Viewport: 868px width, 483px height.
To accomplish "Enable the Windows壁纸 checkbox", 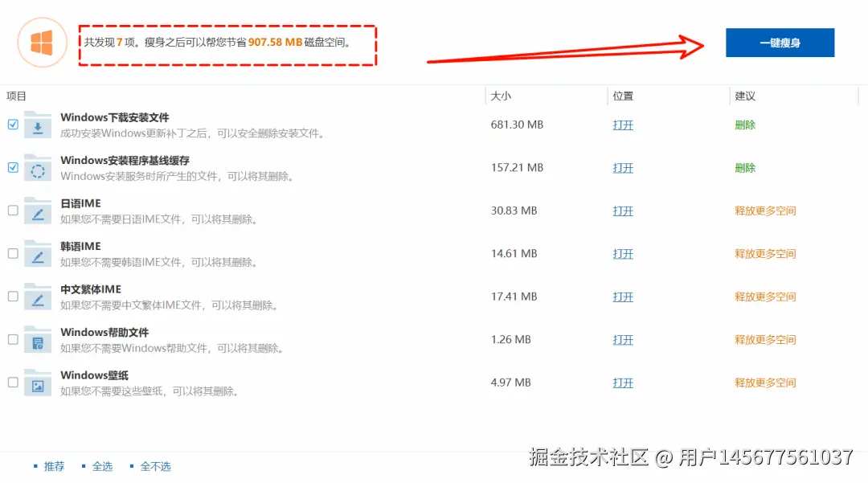I will click(x=12, y=382).
